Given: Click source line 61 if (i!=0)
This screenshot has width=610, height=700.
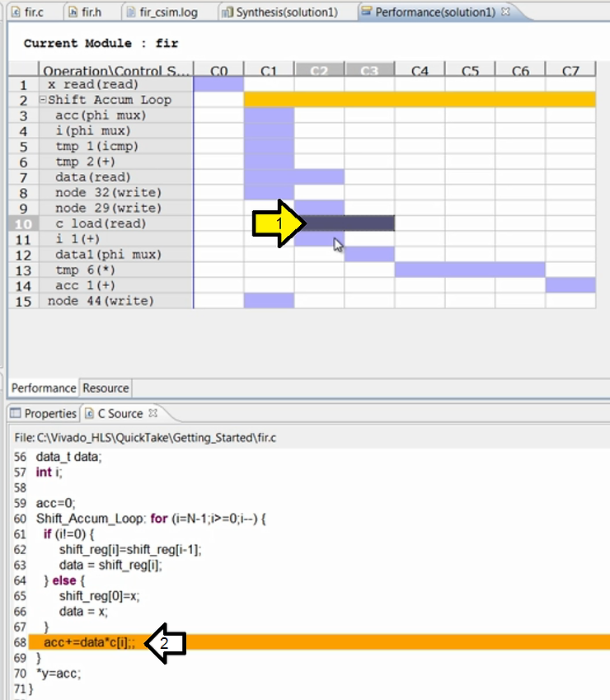Looking at the screenshot, I should 69,534.
